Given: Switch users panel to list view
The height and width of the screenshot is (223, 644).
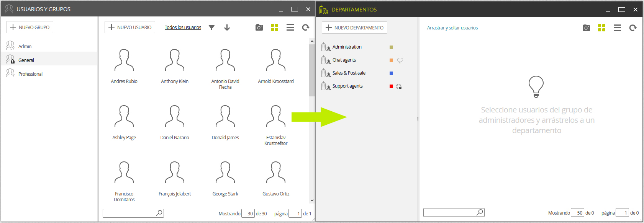Looking at the screenshot, I should pos(290,27).
